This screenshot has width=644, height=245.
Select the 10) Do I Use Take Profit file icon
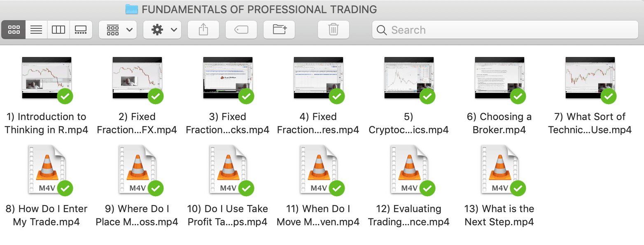228,169
